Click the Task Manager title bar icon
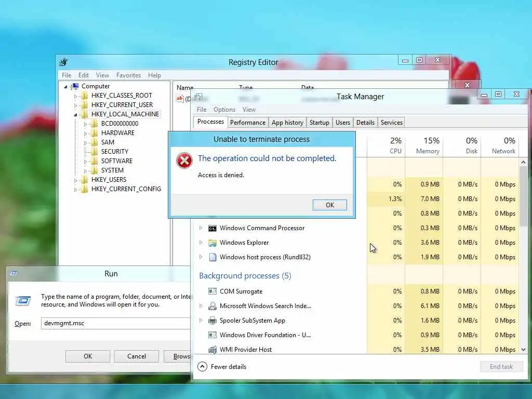Screen dimensions: 532x399 [x=198, y=97]
